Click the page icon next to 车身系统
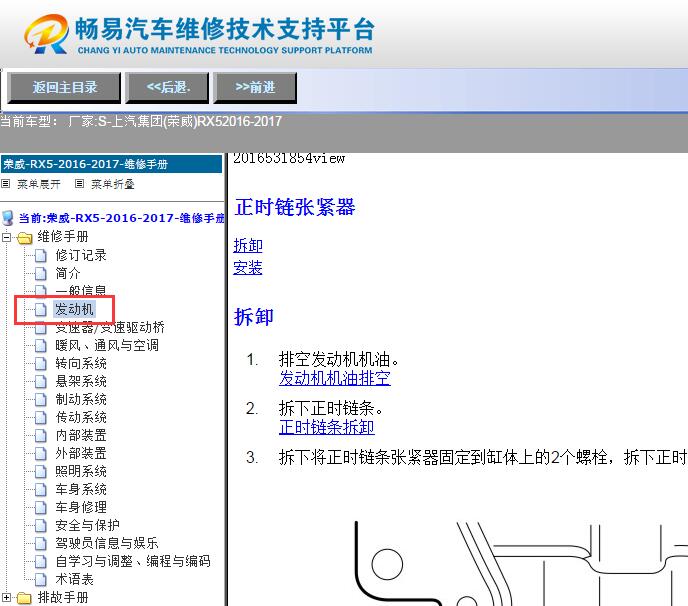Screen dimensions: 688x606 point(40,489)
